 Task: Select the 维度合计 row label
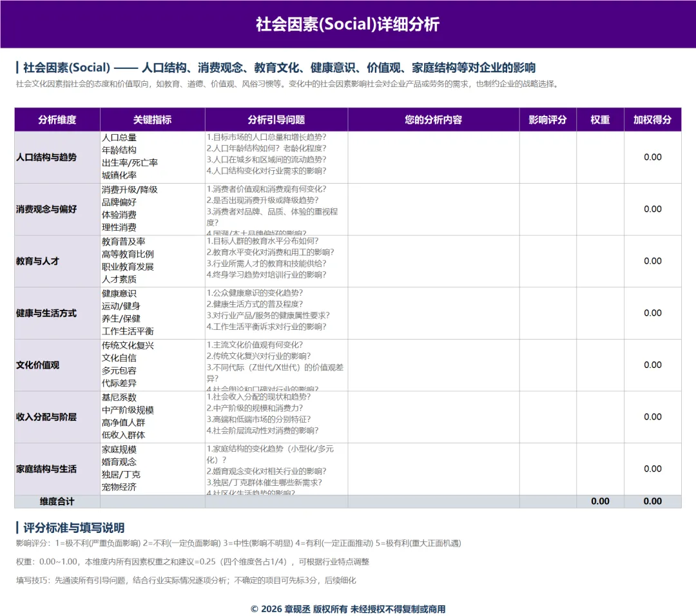[x=57, y=501]
